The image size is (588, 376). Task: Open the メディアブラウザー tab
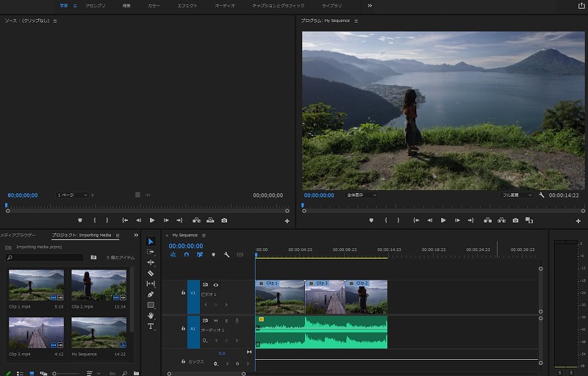(x=18, y=235)
